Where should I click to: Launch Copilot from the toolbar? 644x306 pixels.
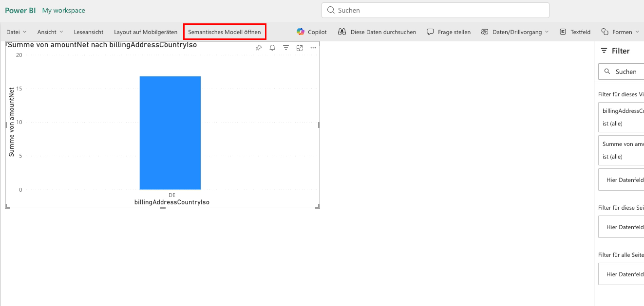point(312,32)
